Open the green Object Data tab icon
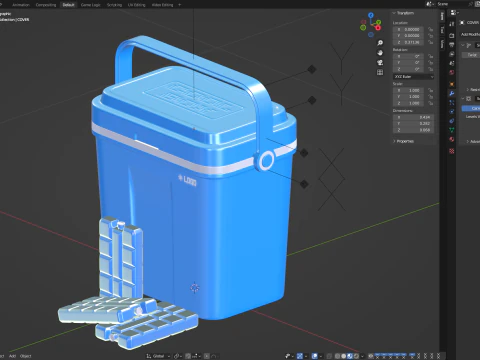Image resolution: width=480 pixels, height=360 pixels. tap(452, 130)
